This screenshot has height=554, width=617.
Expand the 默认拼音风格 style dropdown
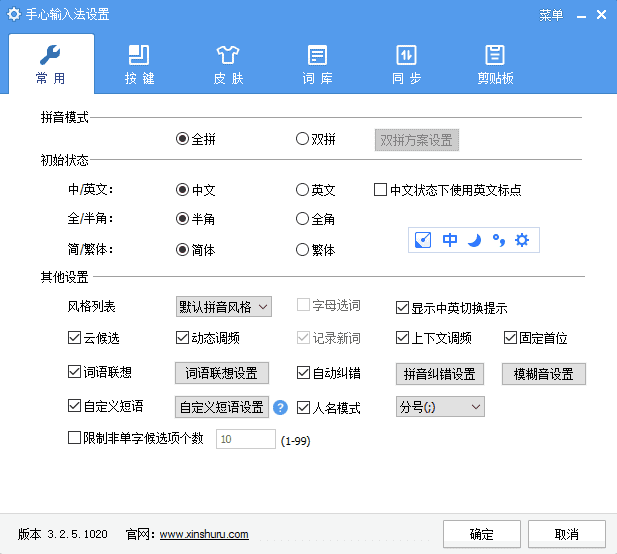coord(223,307)
